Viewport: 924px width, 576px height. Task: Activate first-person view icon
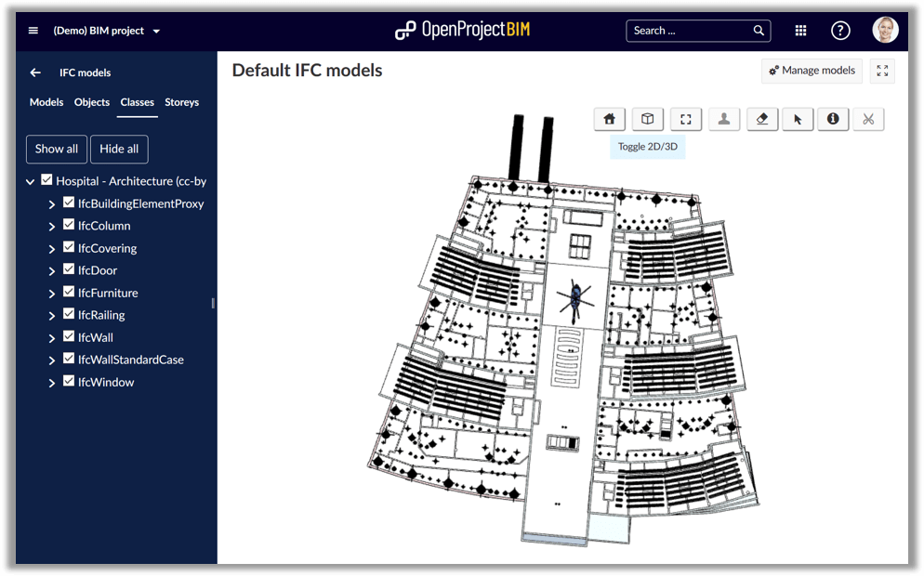(x=723, y=119)
